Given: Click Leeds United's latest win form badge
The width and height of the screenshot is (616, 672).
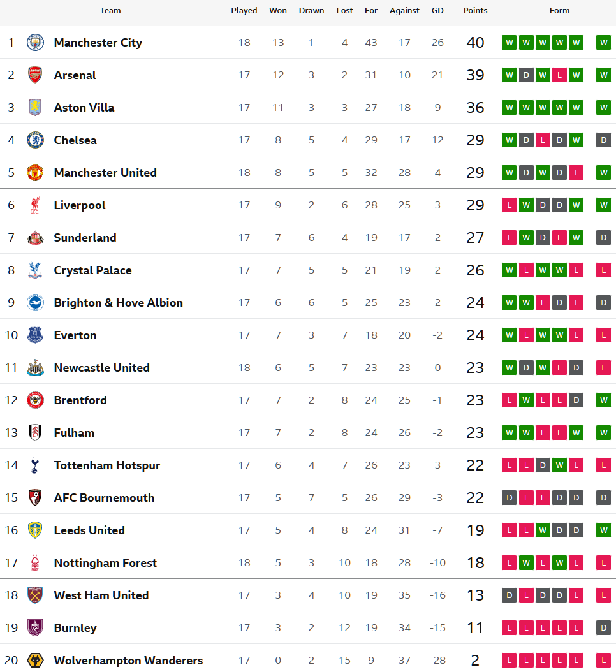Looking at the screenshot, I should click(x=603, y=530).
